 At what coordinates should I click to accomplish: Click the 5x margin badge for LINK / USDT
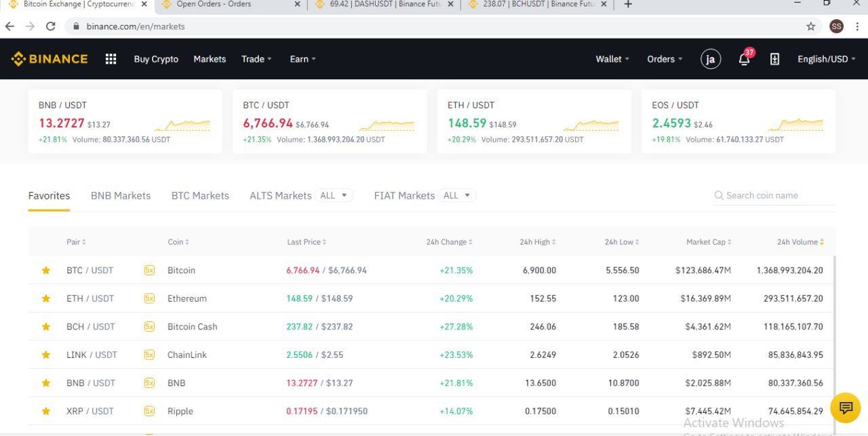tap(149, 355)
